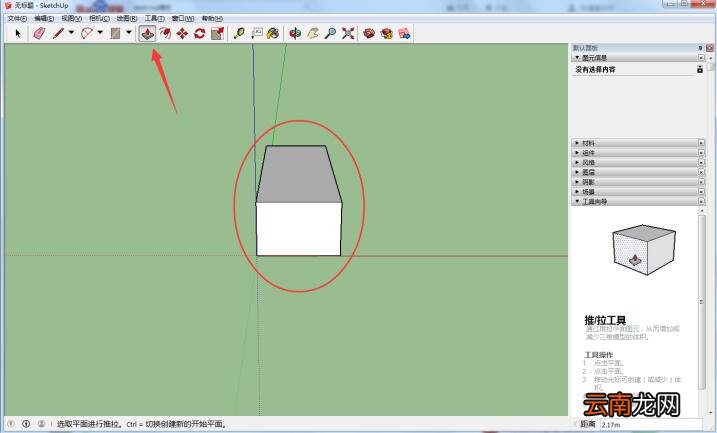Click the credits status bar icon
This screenshot has width=717, height=433.
26,424
